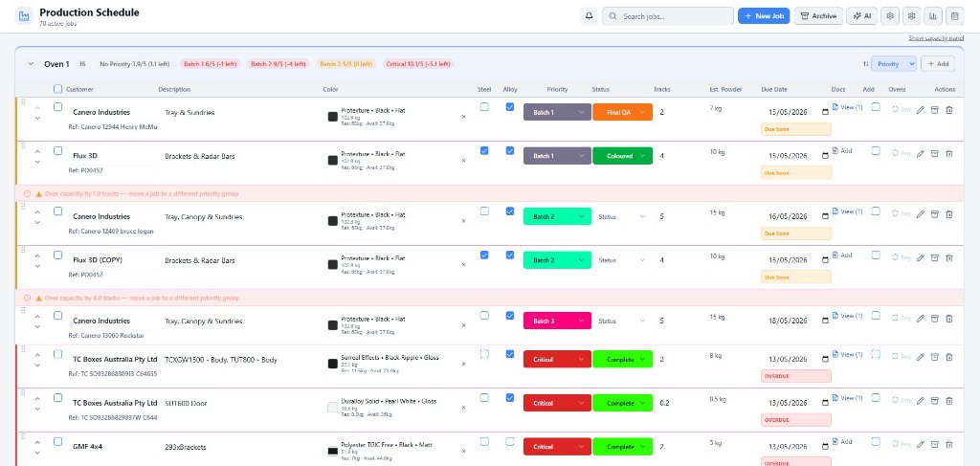Click the Critical 10.1/5 capacity badge
Image resolution: width=980 pixels, height=466 pixels.
pos(419,64)
